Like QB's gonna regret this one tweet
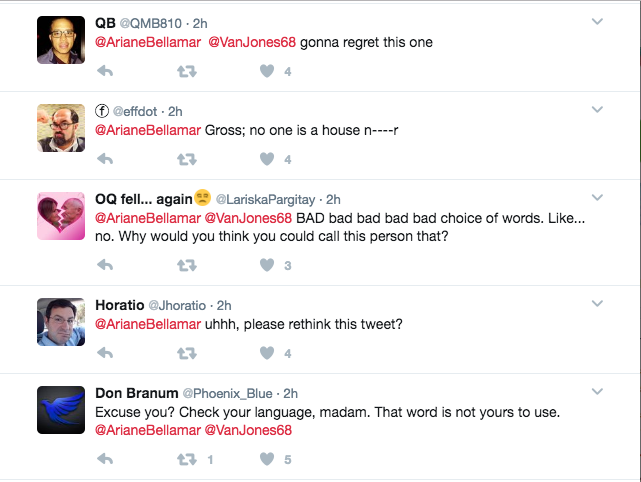 click(267, 71)
